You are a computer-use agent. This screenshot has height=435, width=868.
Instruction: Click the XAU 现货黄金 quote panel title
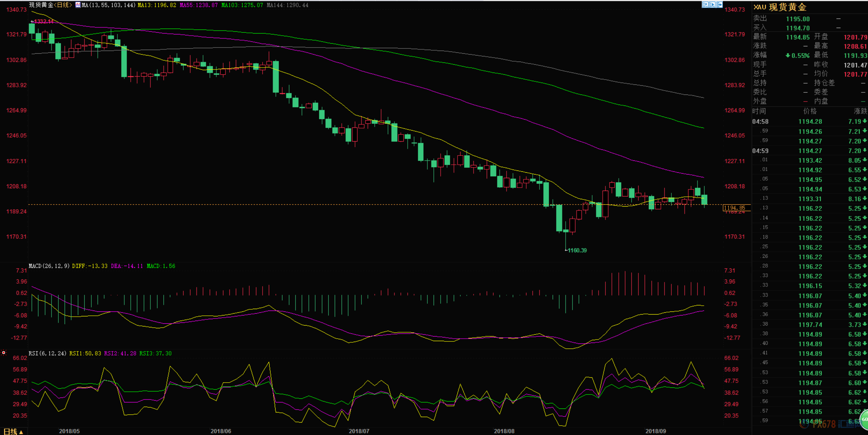[x=780, y=7]
